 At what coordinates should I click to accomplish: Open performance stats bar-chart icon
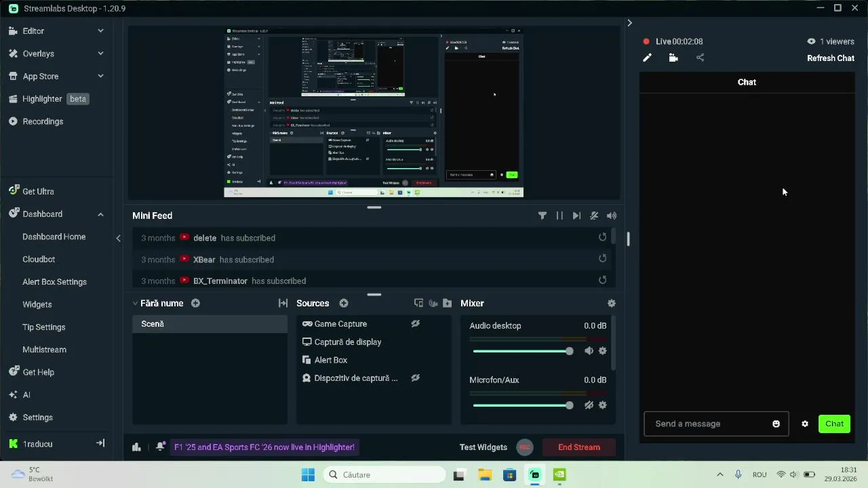click(136, 447)
